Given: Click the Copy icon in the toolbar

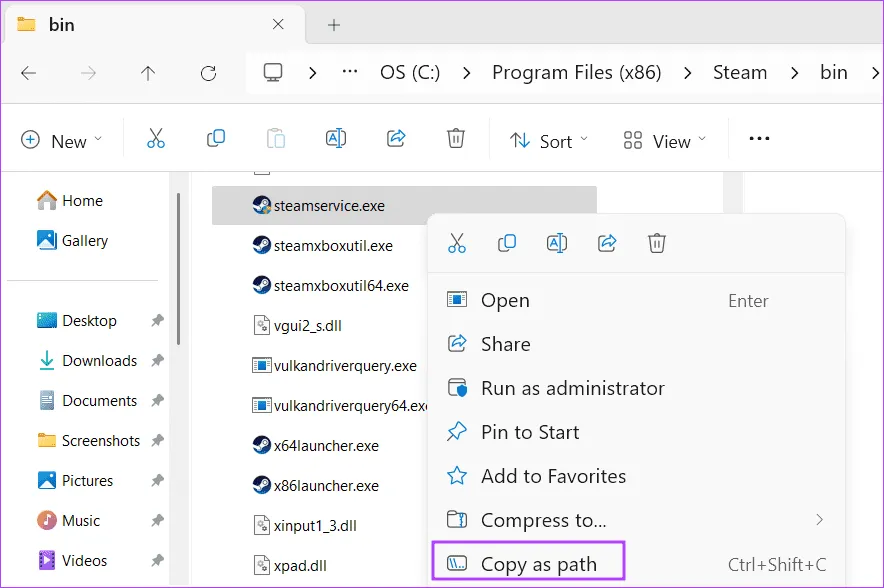Looking at the screenshot, I should 215,138.
